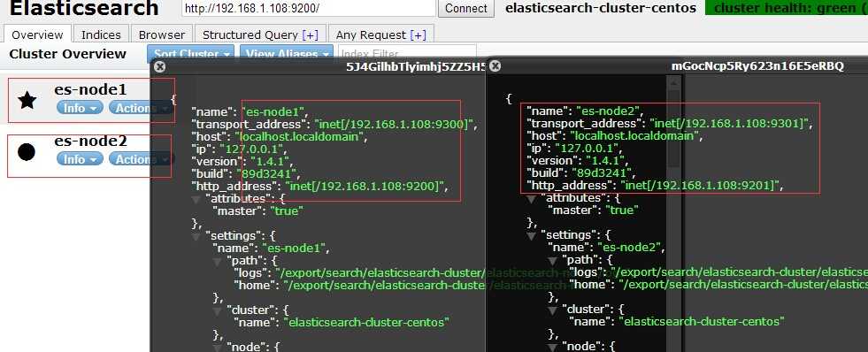This screenshot has width=868, height=352.
Task: Click the Cluster Overview heading
Action: click(x=68, y=54)
